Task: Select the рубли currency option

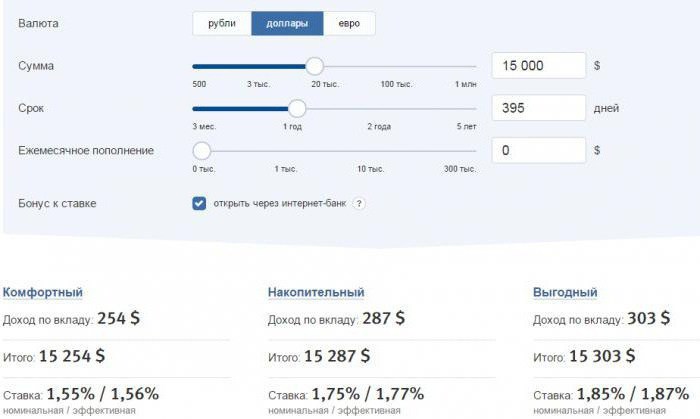Action: click(x=222, y=23)
